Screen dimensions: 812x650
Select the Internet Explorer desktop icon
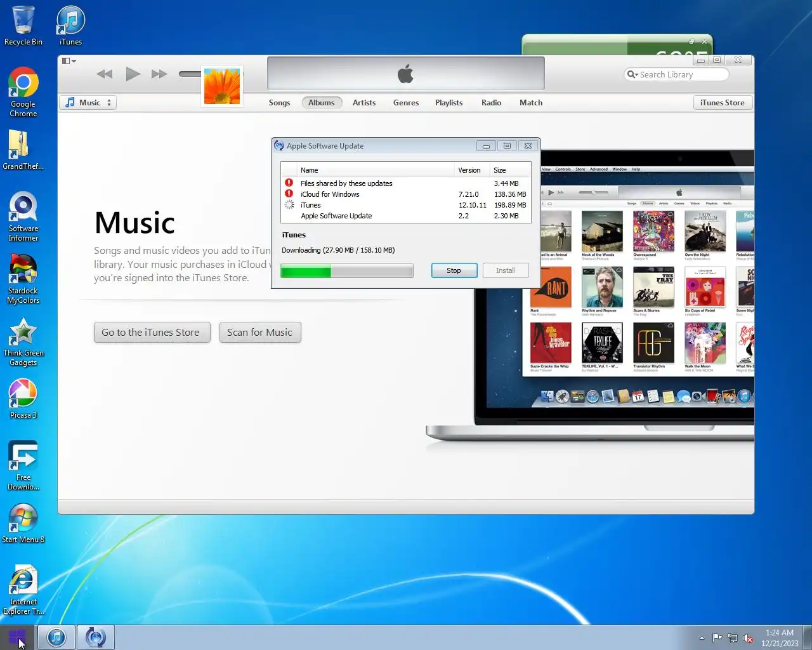click(x=23, y=590)
